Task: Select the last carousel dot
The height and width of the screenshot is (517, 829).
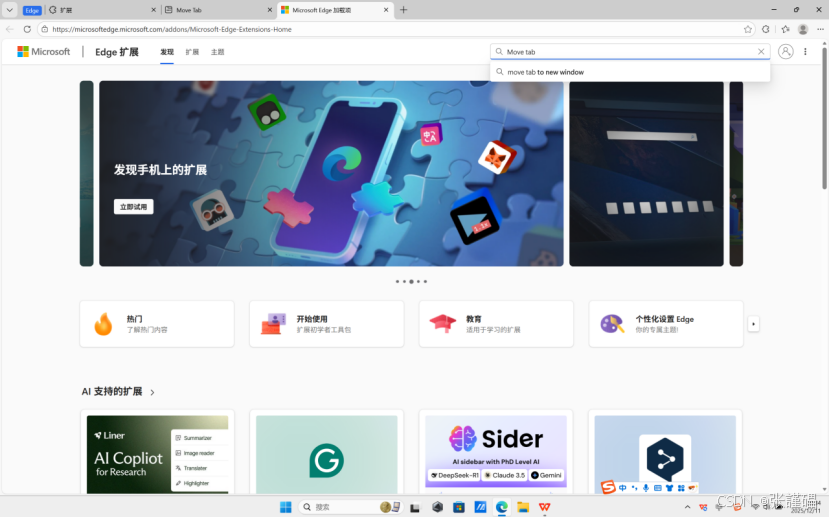Action: 425,281
